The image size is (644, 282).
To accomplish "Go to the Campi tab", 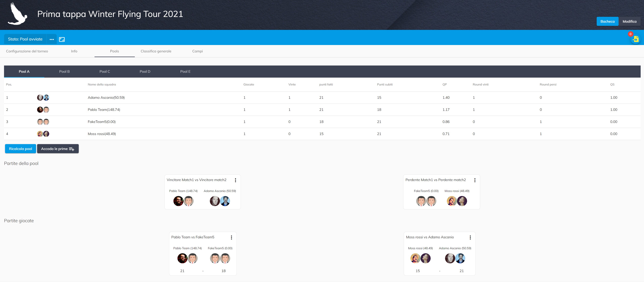I will [197, 51].
